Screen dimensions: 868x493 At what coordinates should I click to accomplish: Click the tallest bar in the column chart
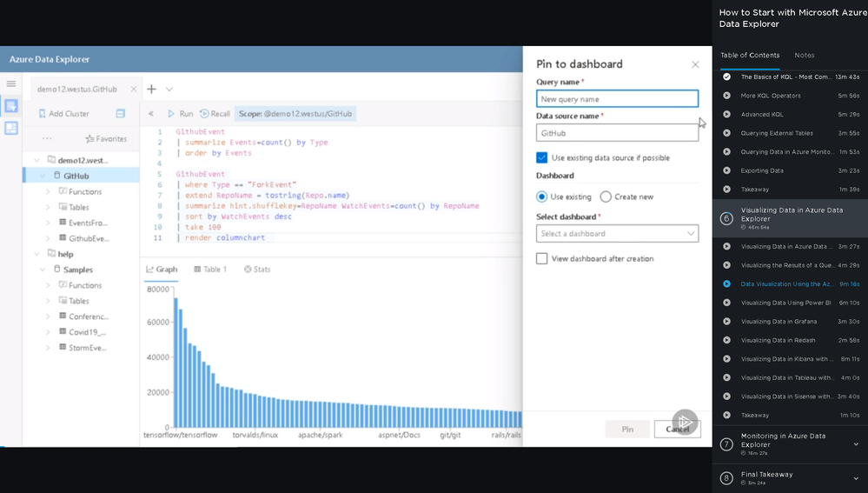point(176,363)
